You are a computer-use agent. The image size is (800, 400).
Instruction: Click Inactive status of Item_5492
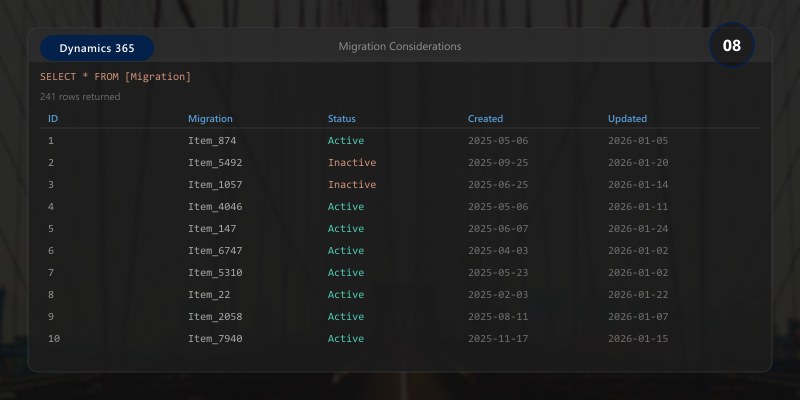[x=352, y=163]
